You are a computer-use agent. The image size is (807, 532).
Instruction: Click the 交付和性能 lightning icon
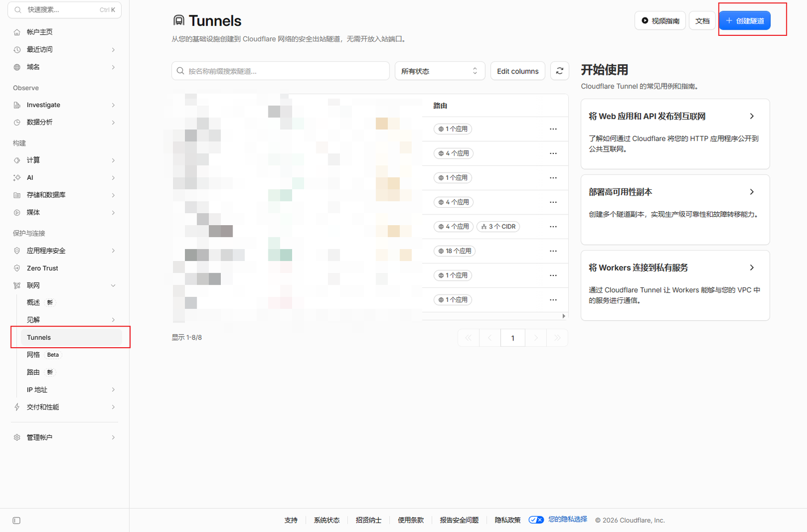pyautogui.click(x=17, y=407)
